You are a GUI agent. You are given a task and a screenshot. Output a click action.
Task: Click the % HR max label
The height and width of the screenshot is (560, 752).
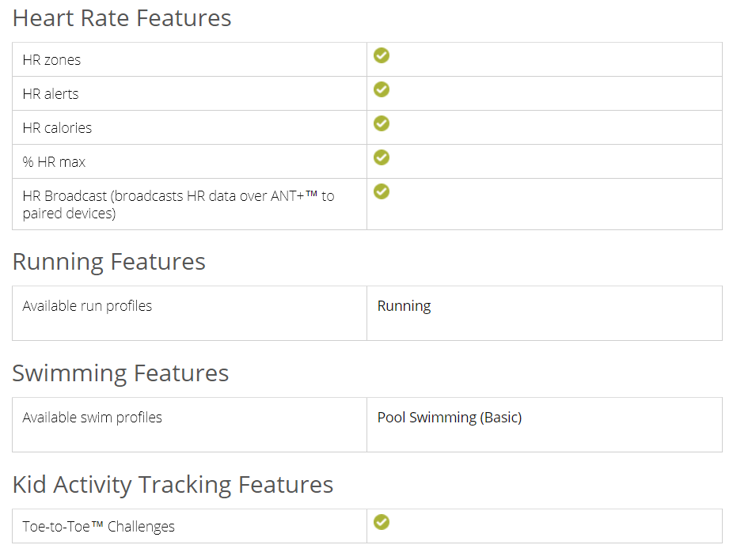coord(54,162)
